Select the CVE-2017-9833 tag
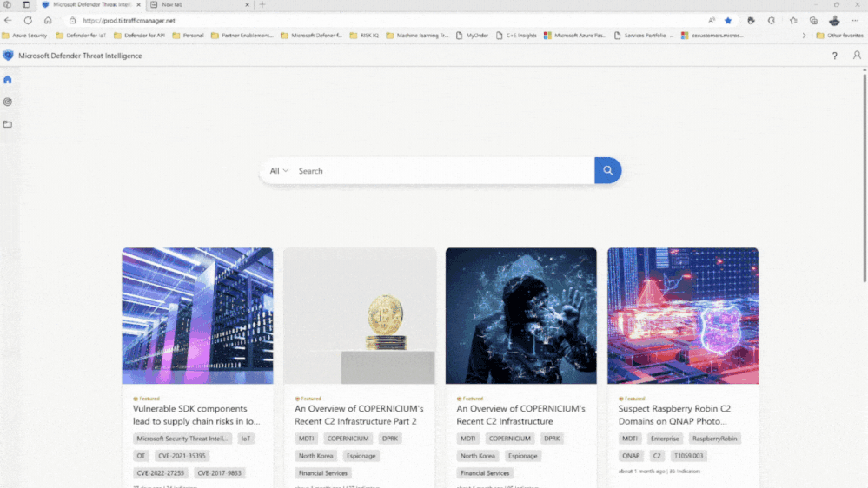868x488 pixels. click(x=219, y=473)
